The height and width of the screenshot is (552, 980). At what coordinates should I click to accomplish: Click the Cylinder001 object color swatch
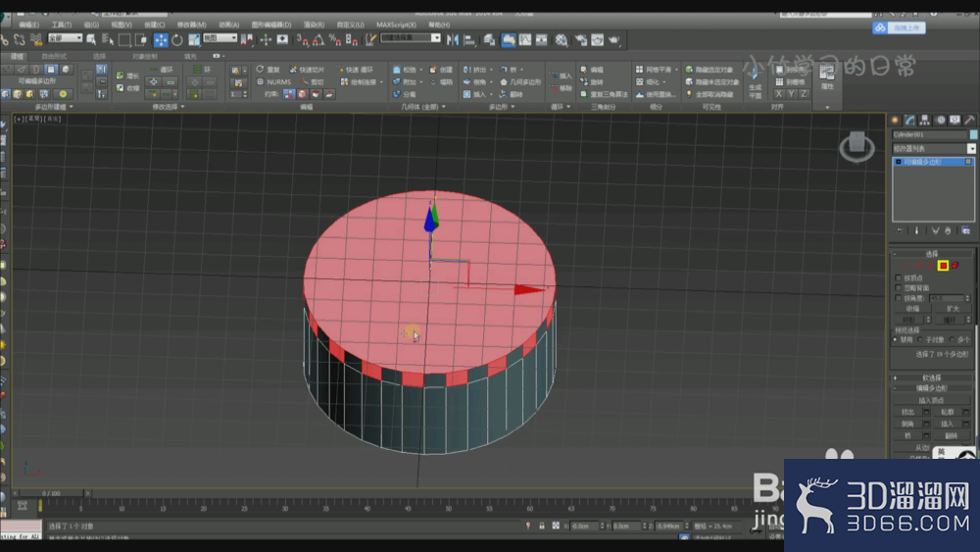pyautogui.click(x=973, y=134)
